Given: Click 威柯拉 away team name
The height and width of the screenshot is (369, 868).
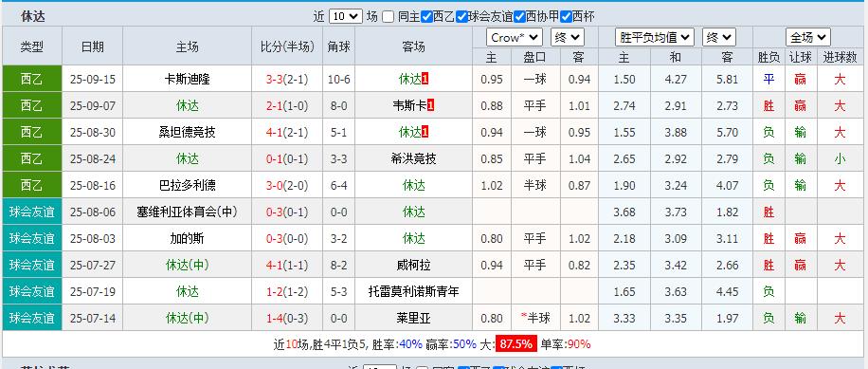Looking at the screenshot, I should 413,265.
